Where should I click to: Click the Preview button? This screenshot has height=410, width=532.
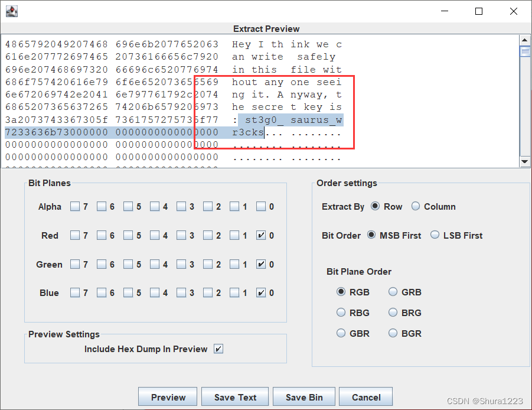[167, 396]
